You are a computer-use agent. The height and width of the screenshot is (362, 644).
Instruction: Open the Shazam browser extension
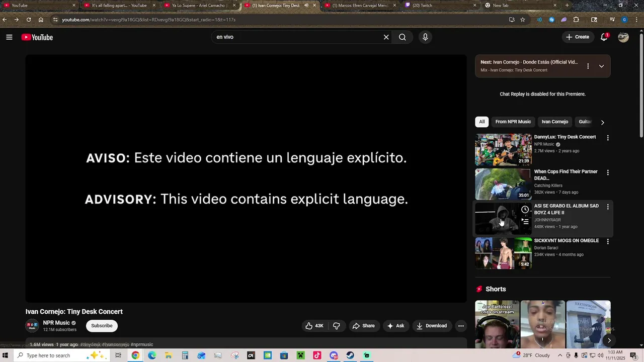pos(551,20)
